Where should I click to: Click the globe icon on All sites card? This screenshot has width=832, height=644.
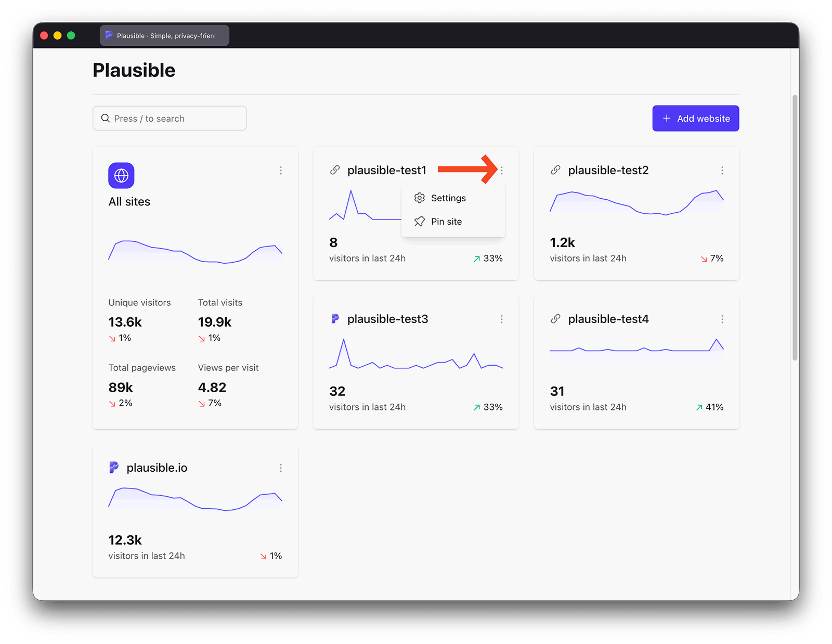tap(121, 175)
